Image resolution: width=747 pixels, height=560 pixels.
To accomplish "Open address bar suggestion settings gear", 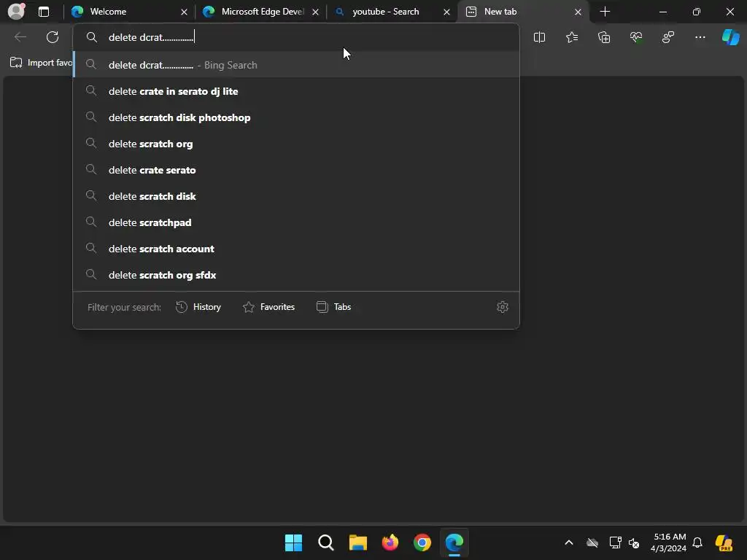I will click(x=502, y=307).
